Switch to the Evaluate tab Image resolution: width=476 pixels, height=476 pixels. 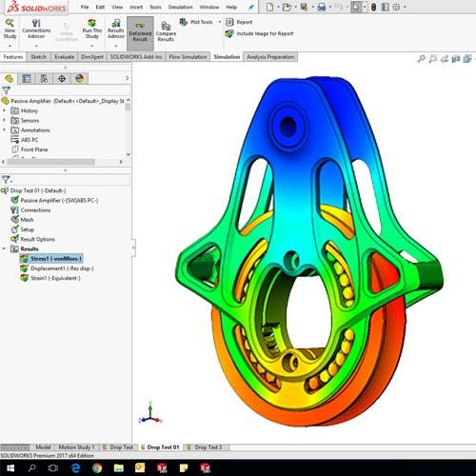64,57
